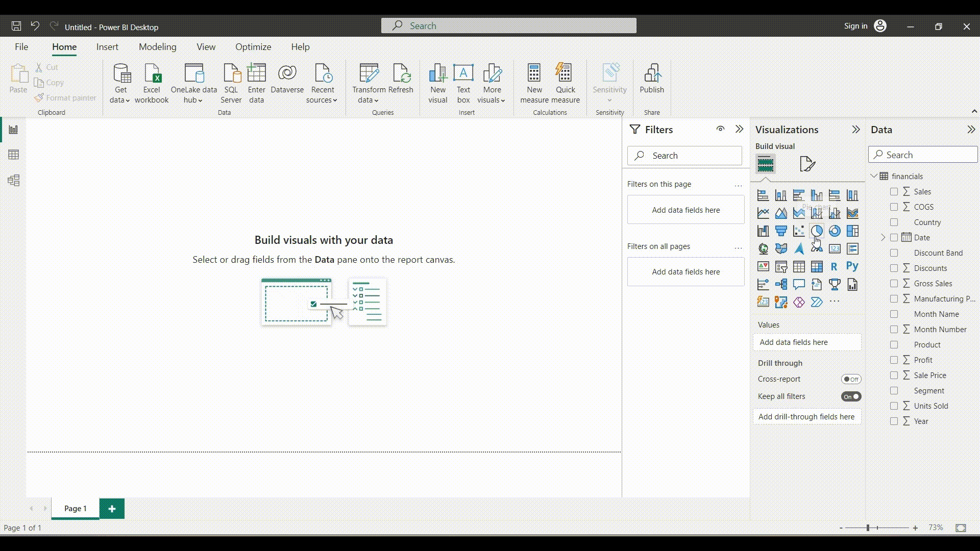Check the Sales field

(894, 192)
